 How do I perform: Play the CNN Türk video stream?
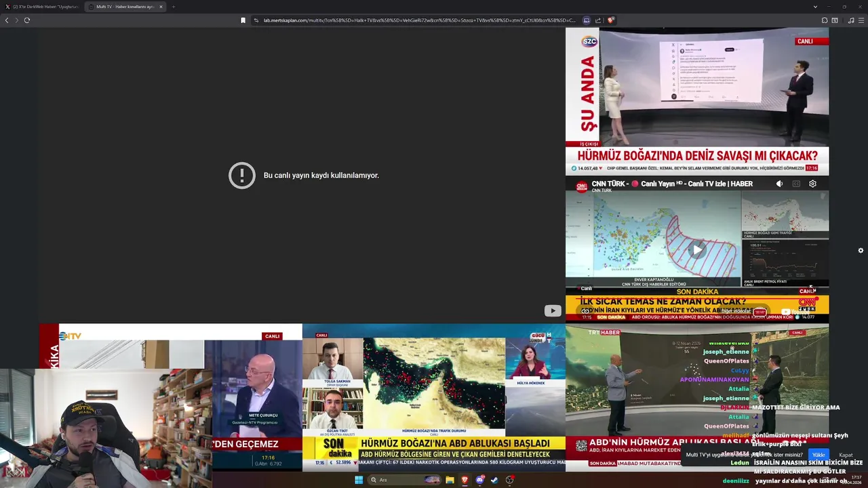(697, 249)
